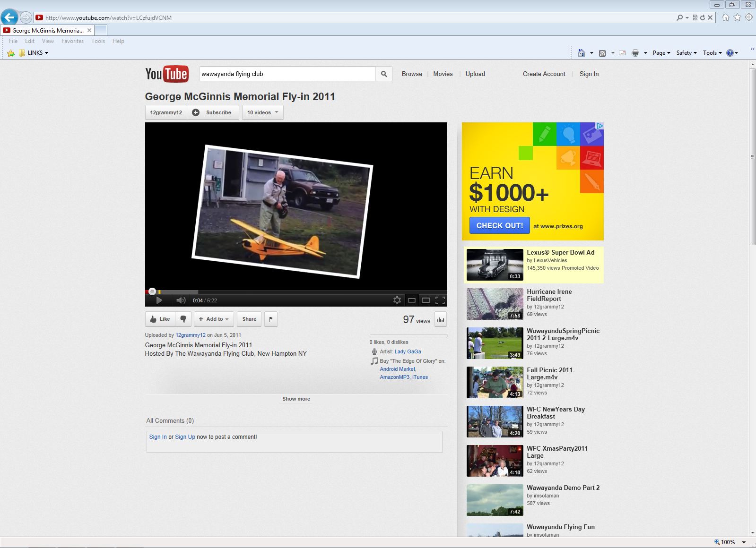The width and height of the screenshot is (756, 548).
Task: Expand the address bar search dropdown arrow
Action: [687, 17]
